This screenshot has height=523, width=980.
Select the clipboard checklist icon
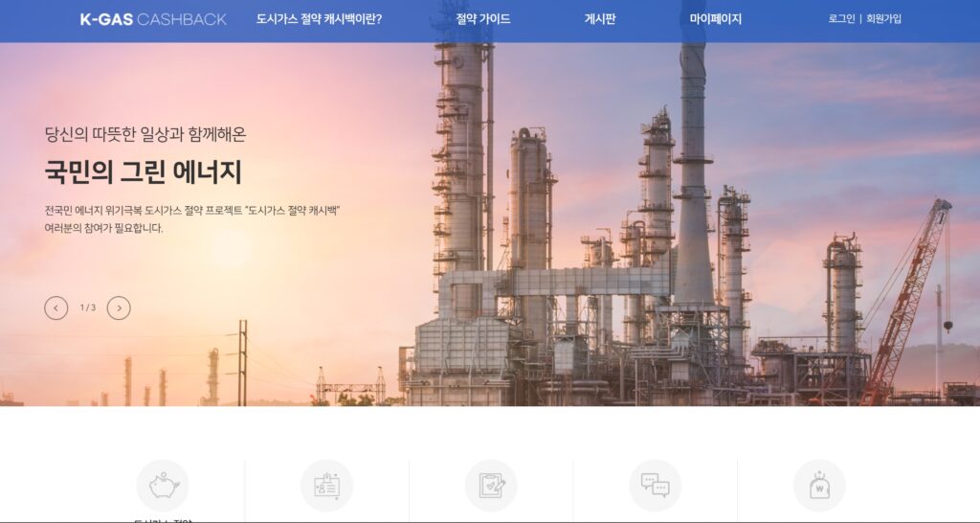[x=491, y=486]
